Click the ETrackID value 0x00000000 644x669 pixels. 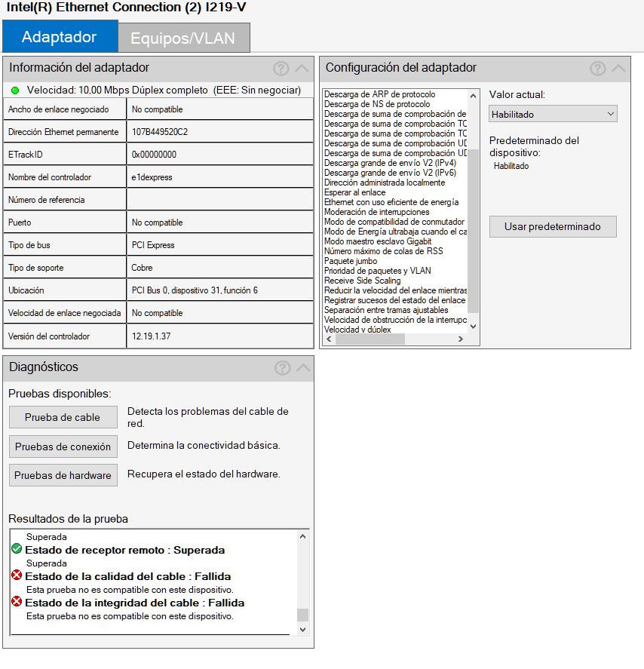(x=154, y=155)
